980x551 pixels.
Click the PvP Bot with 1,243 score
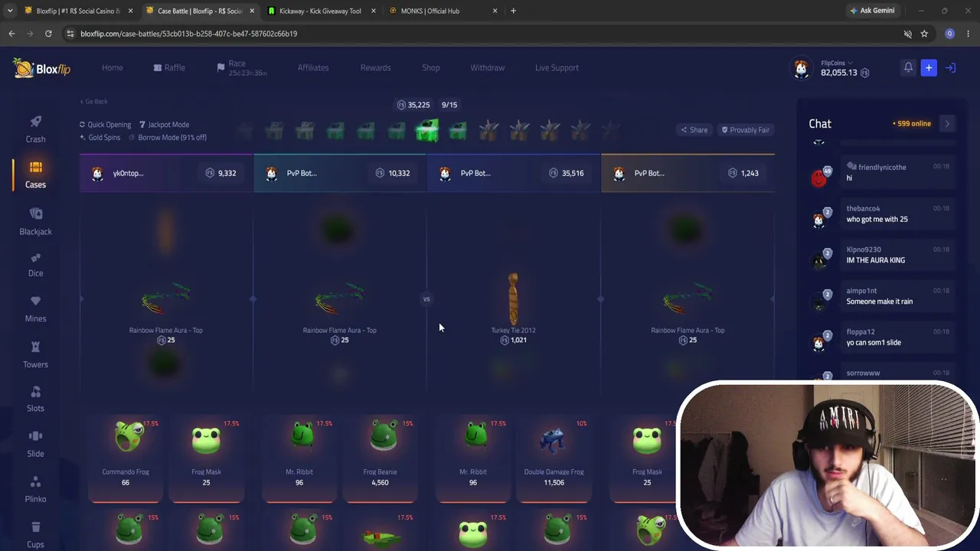coord(688,173)
